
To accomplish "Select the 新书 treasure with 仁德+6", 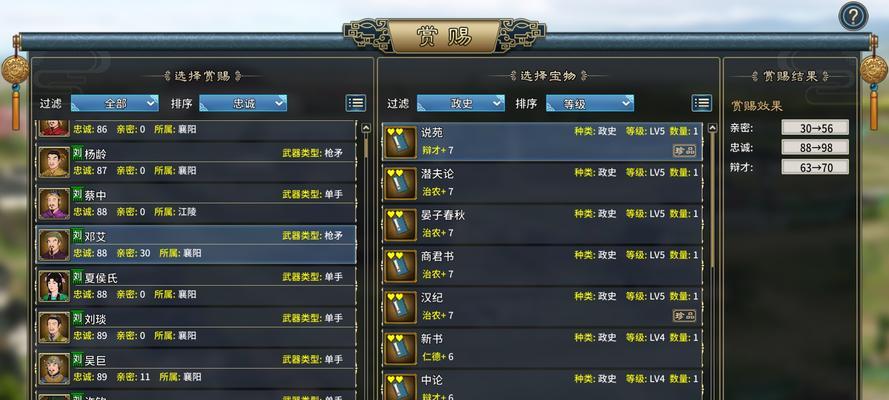I will (x=543, y=348).
